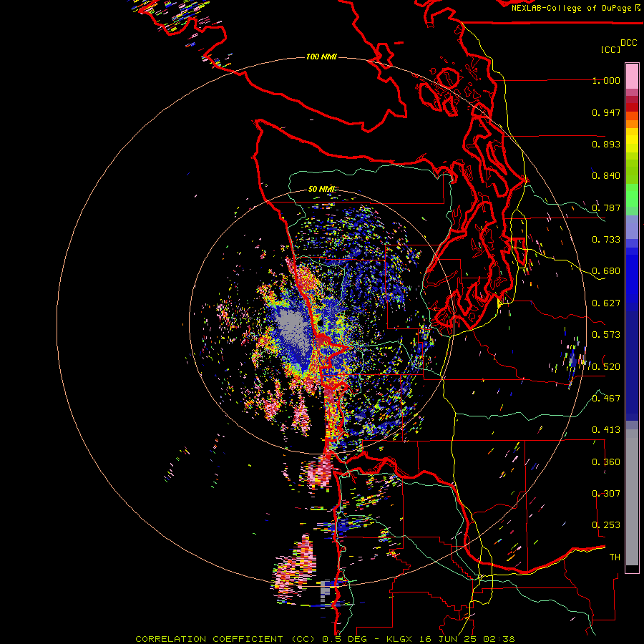Select the 0.893 legend value
This screenshot has height=644, width=644.
coord(606,144)
